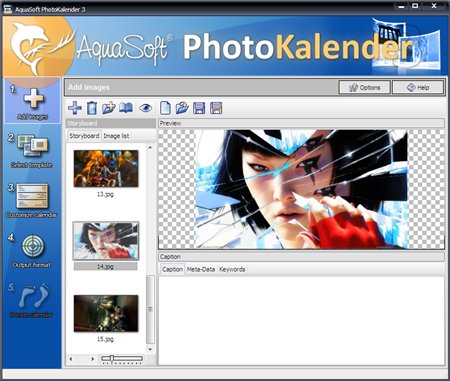Click the 13.jpg file name label
Image resolution: width=450 pixels, height=381 pixels.
pos(105,194)
